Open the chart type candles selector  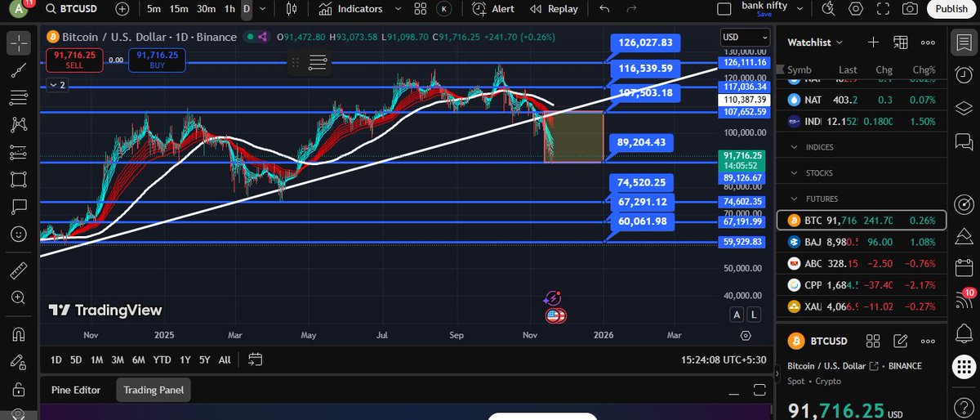pos(293,9)
